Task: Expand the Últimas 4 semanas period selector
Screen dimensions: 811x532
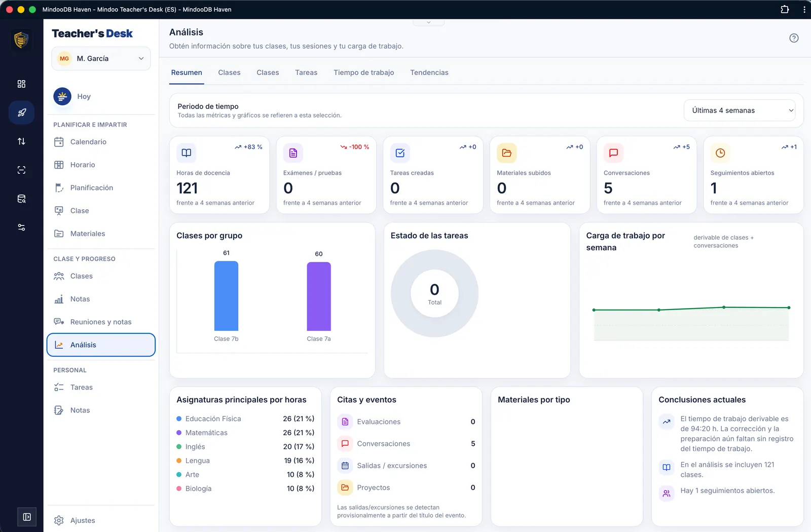Action: click(x=740, y=110)
